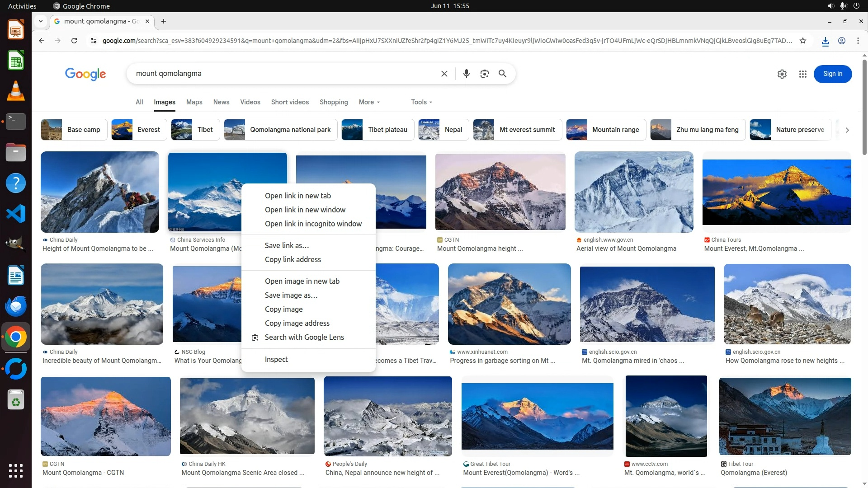Click the search by image camera icon

coord(484,74)
